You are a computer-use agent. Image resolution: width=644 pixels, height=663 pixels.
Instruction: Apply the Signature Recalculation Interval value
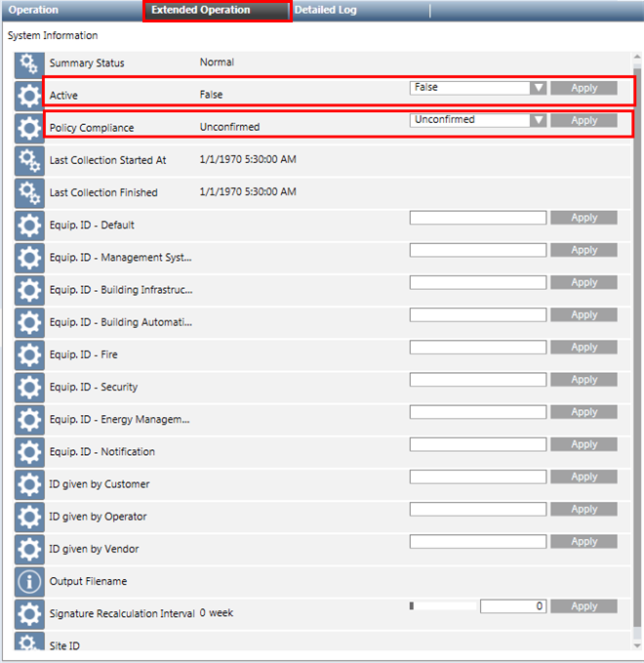point(584,606)
